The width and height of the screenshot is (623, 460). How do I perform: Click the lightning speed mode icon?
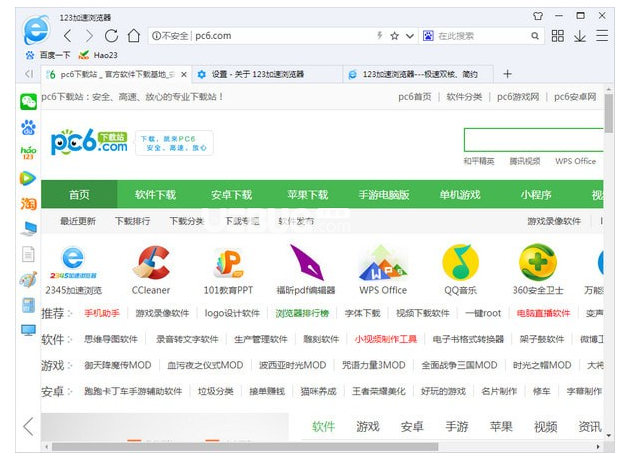point(379,36)
